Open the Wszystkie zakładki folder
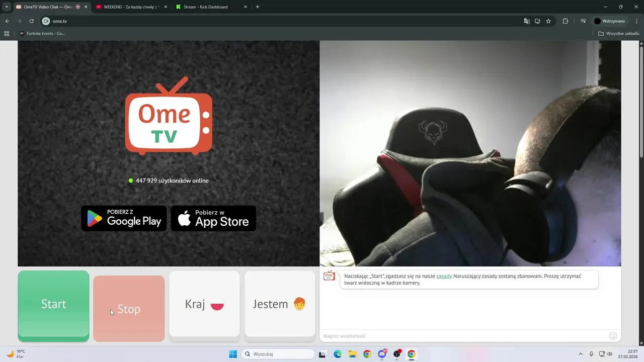Image resolution: width=644 pixels, height=362 pixels. 619,34
